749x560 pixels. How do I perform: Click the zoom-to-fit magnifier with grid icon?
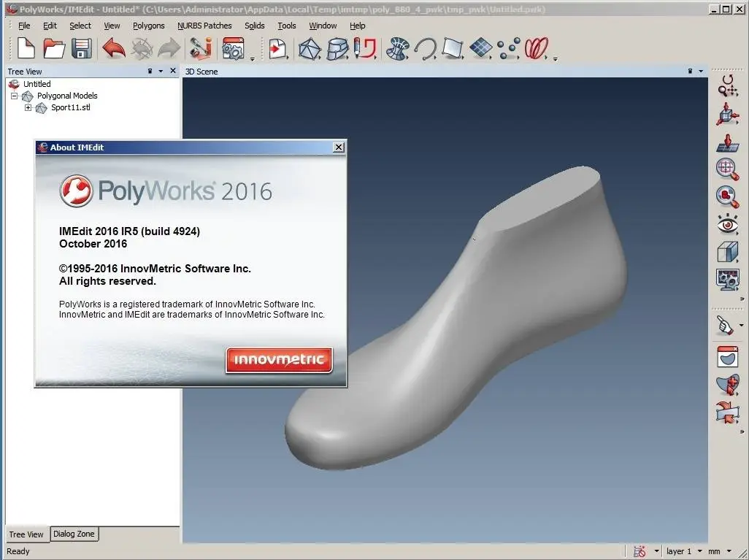pyautogui.click(x=728, y=169)
